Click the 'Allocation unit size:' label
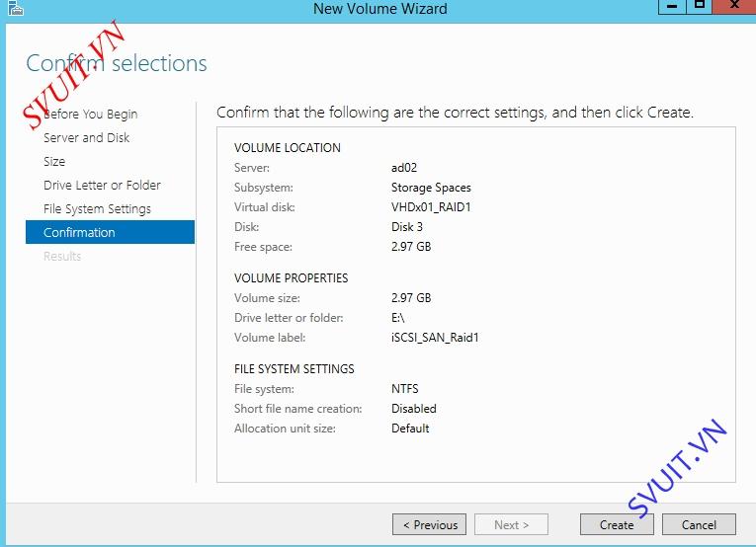This screenshot has width=756, height=547. pos(285,429)
